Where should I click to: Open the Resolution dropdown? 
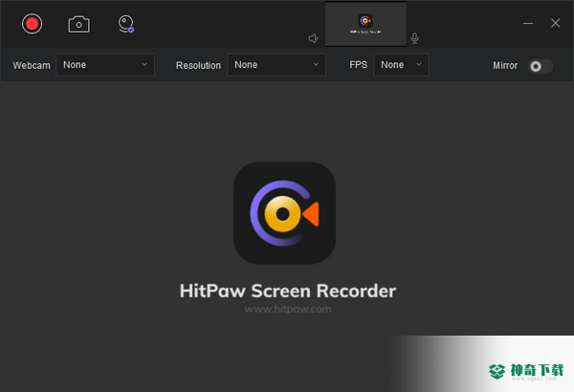point(276,65)
